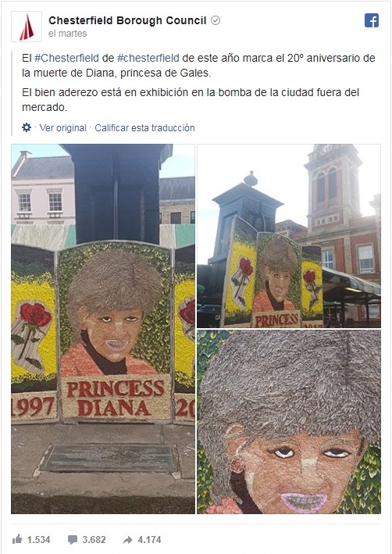Open the lowercase #chesterfield hashtag link
The height and width of the screenshot is (554, 392).
pyautogui.click(x=148, y=58)
